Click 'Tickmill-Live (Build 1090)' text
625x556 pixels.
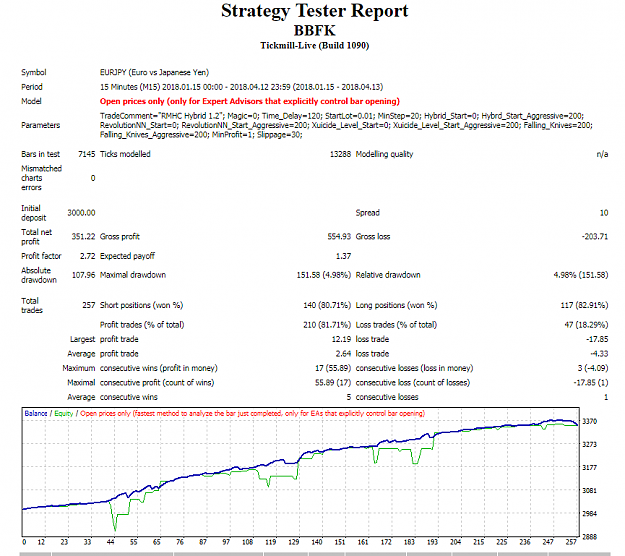click(x=314, y=45)
